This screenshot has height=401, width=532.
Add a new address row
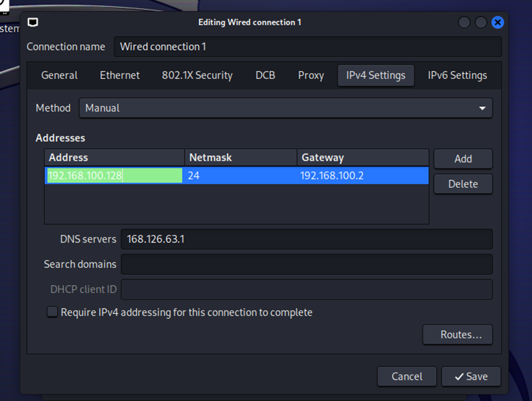463,159
